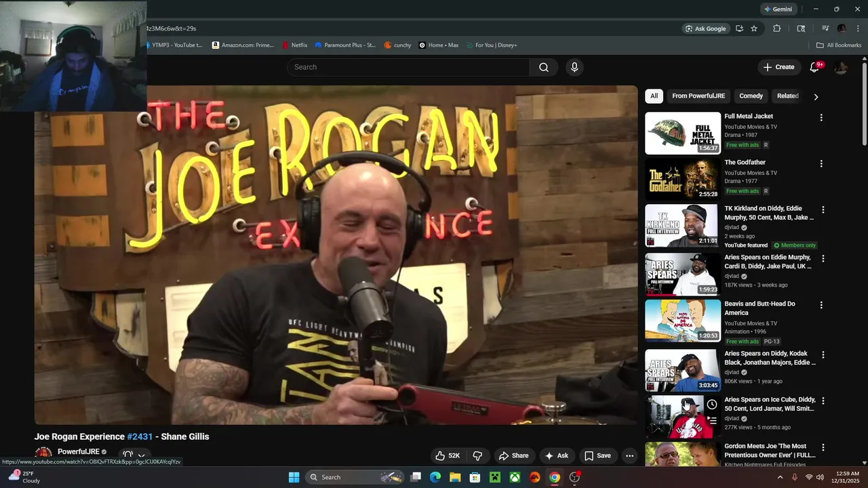Open File Explorer from taskbar
This screenshot has width=868, height=488.
point(455,477)
